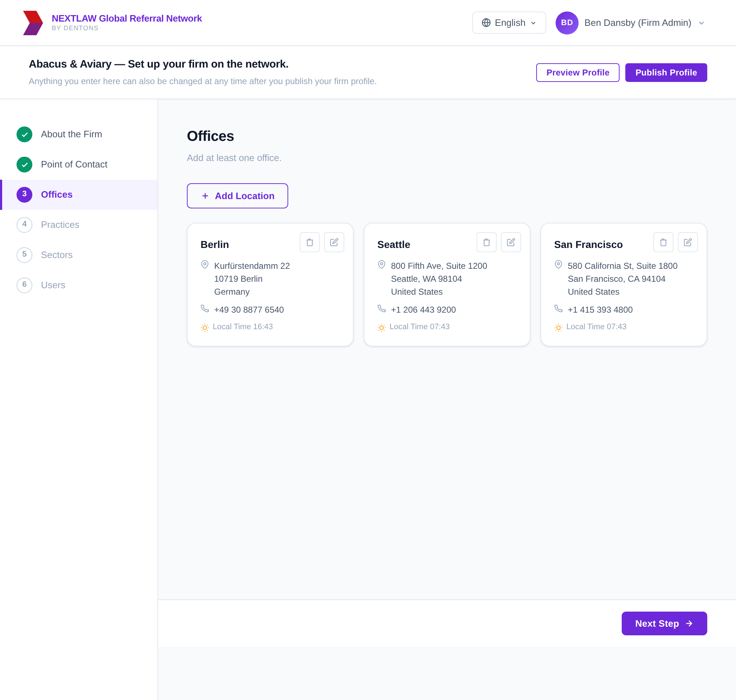Click the Nextlaw Dentons logo

coord(33,23)
